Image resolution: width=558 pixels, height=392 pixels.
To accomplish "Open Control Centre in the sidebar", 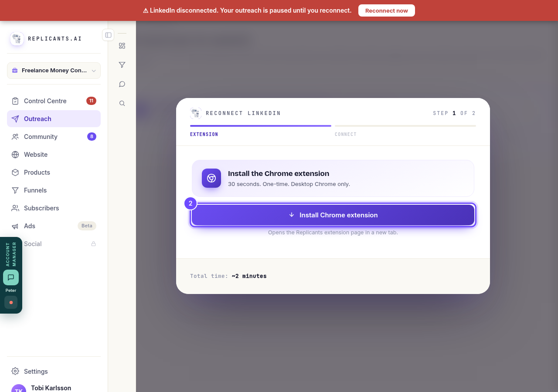I will tap(54, 101).
